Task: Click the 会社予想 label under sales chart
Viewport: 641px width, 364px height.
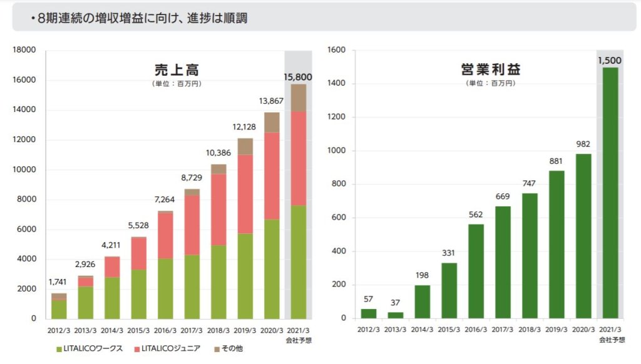Action: (x=299, y=340)
